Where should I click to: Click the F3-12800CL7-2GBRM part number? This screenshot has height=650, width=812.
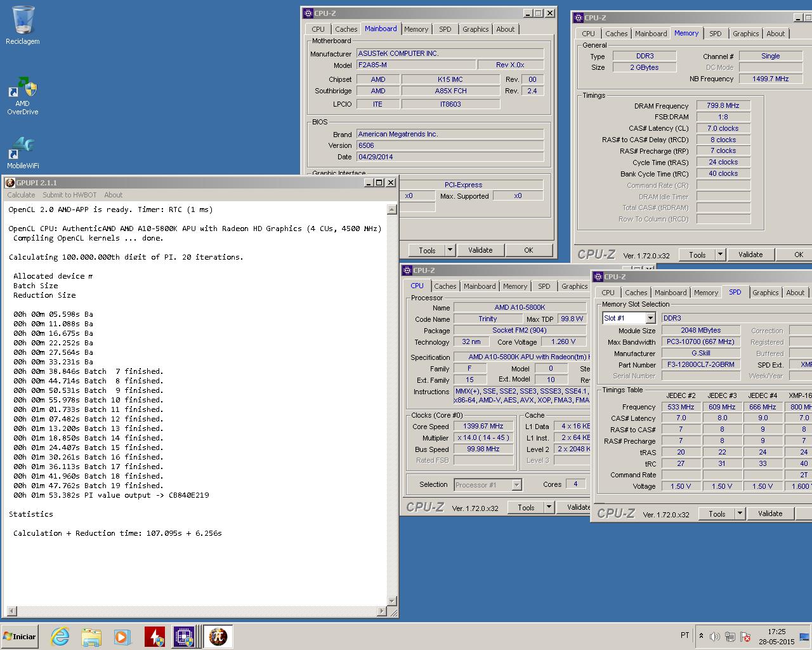click(x=701, y=364)
